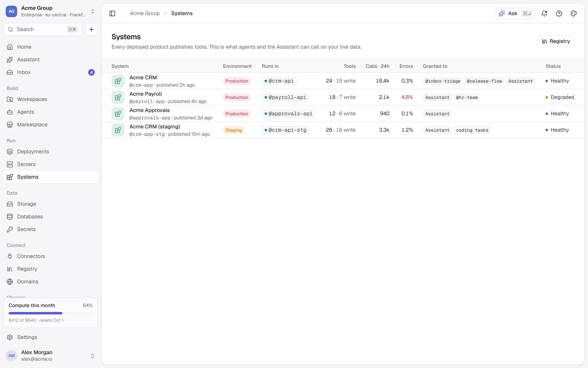Open Agents in the sidebar
The height and width of the screenshot is (368, 588).
click(51, 112)
